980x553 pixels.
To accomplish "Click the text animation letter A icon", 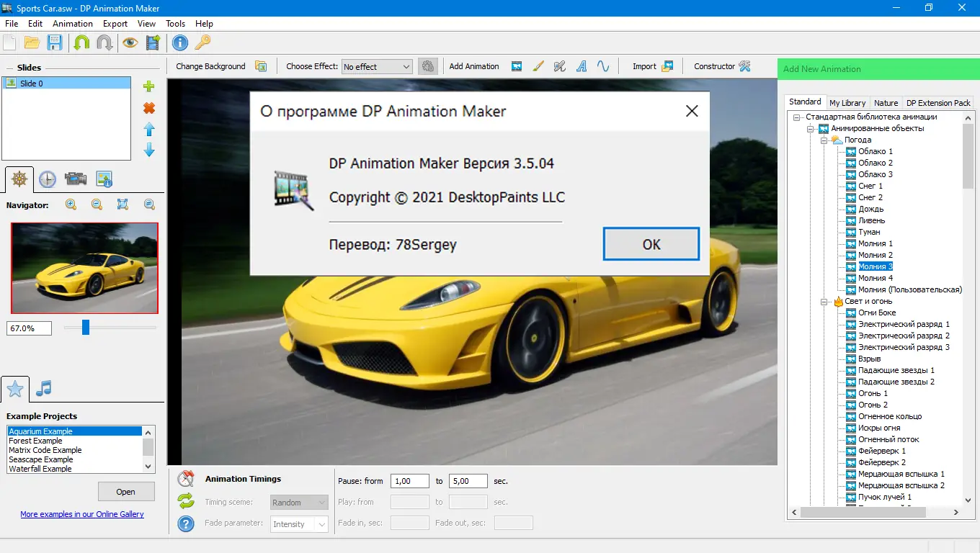I will (582, 66).
